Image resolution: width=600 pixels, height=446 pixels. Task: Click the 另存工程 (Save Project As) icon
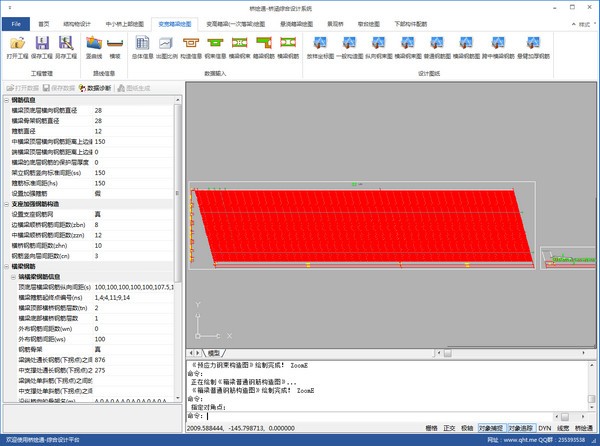click(68, 44)
